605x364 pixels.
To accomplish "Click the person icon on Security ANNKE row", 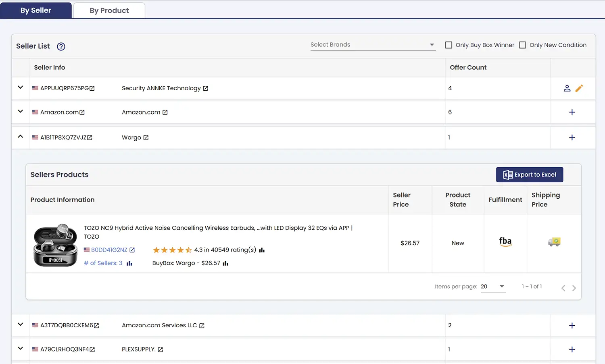I will click(567, 88).
